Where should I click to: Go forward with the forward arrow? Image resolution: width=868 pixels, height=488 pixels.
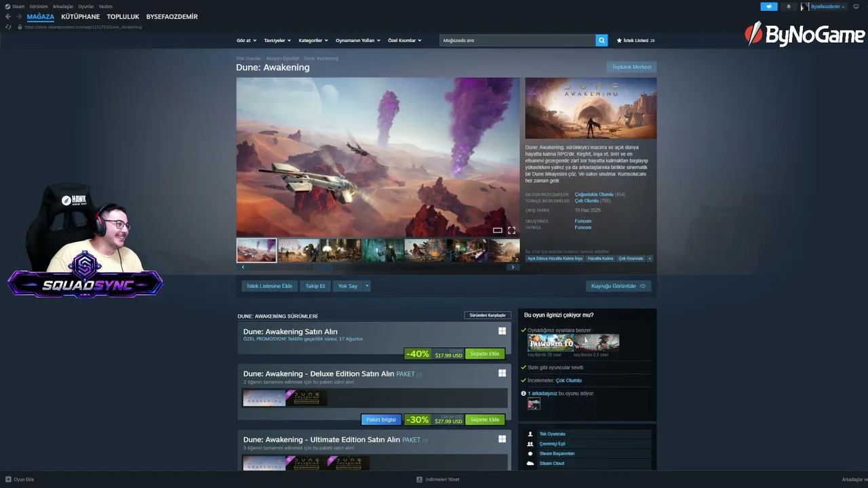[19, 16]
